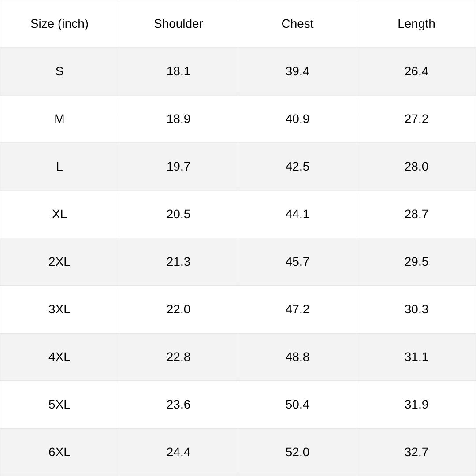Click the Size (inch) column header
Screen dimensions: 476x476
coord(59,24)
